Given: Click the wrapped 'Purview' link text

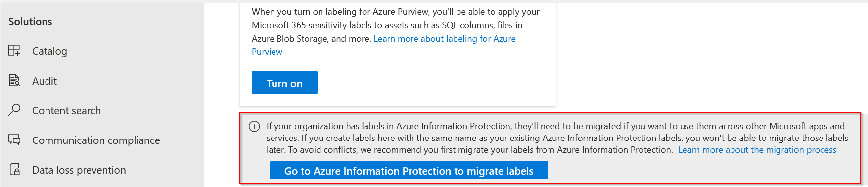Looking at the screenshot, I should click(x=267, y=52).
